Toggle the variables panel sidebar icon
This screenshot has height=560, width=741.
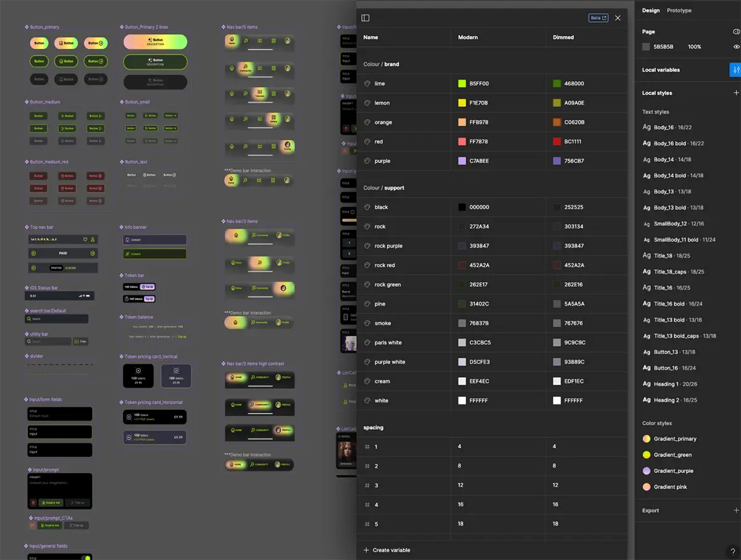[x=366, y=18]
